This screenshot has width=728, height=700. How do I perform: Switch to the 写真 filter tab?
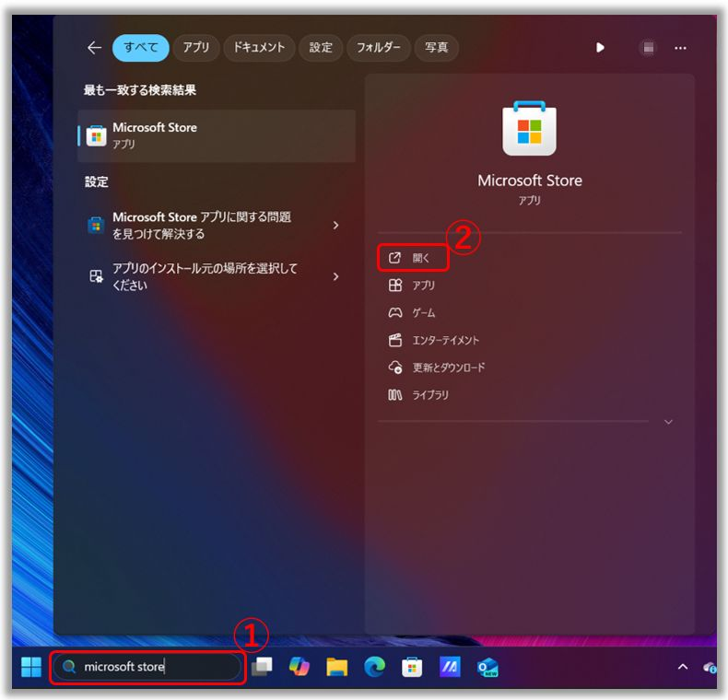[x=437, y=47]
